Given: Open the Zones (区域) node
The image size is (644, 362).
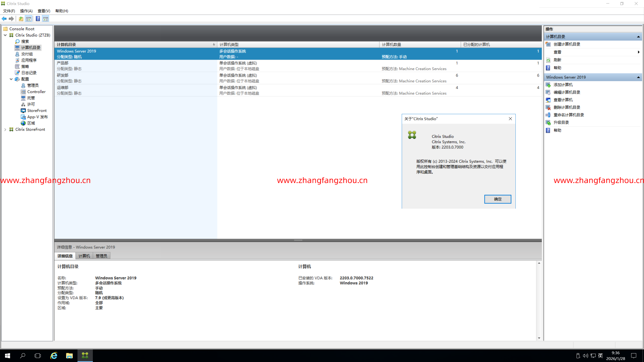Looking at the screenshot, I should coord(31,123).
